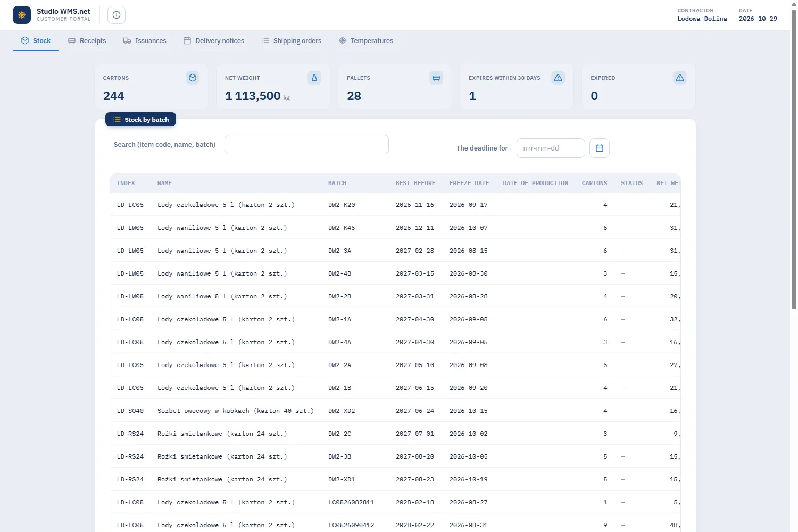Click best before date 2028-02-22
798x532 pixels.
tap(415, 525)
